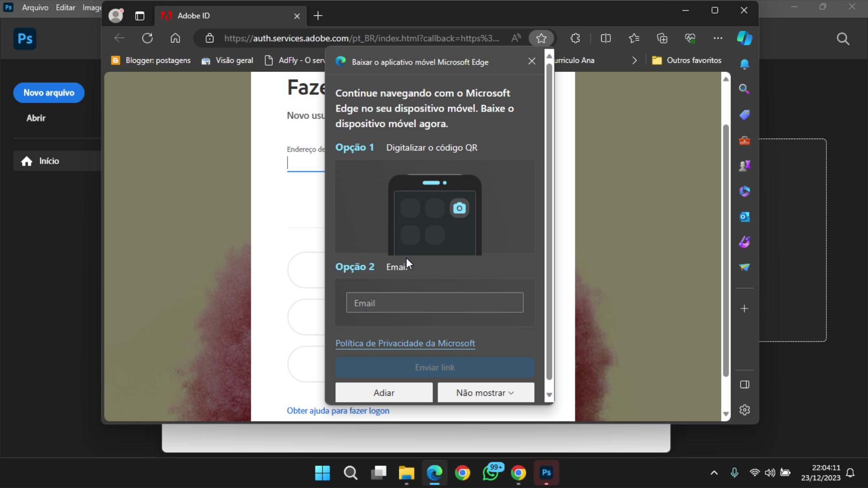Viewport: 868px width, 488px height.
Task: Click the sidebar notifications bell
Action: (x=745, y=64)
